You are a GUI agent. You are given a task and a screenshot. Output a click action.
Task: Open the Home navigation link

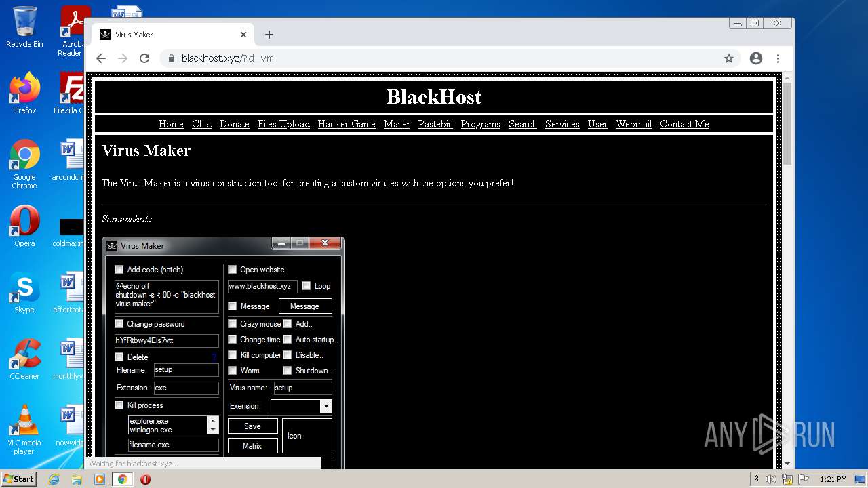(171, 124)
